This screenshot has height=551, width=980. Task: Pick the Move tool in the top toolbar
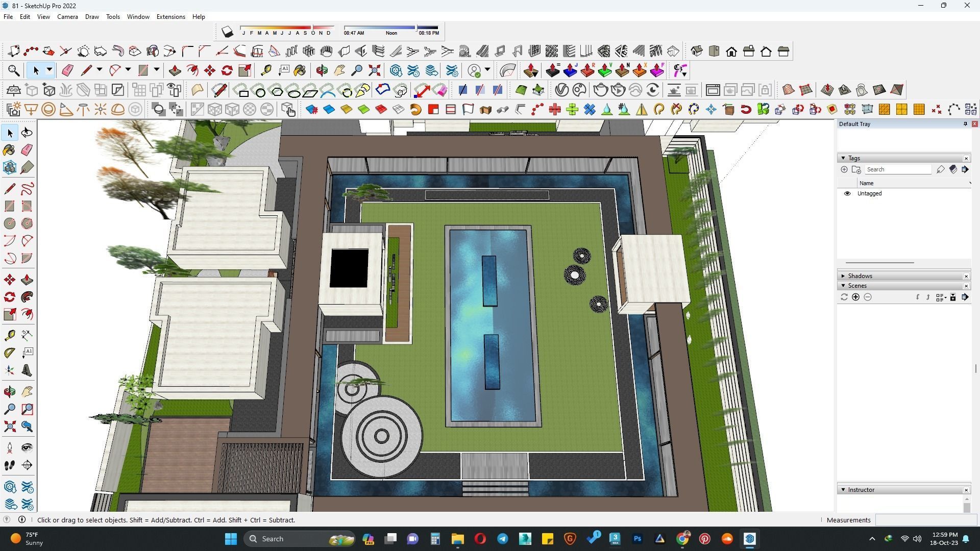pos(210,70)
